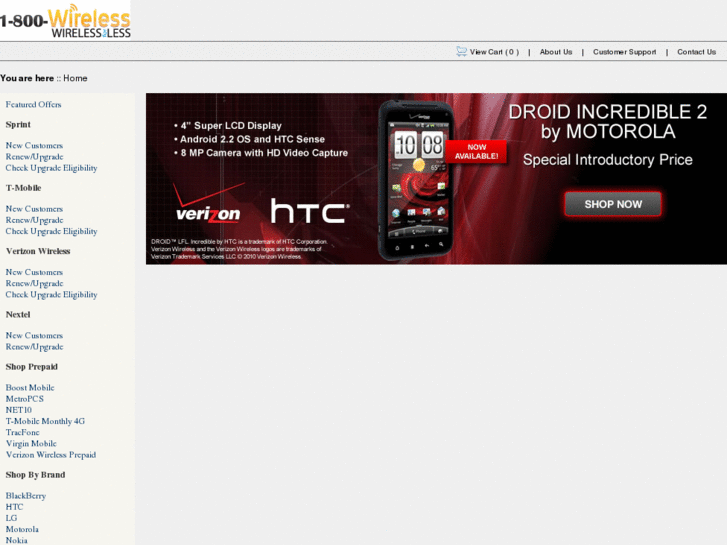Check Upgrade Eligibility under T-Mobile
The image size is (727, 545).
[51, 231]
